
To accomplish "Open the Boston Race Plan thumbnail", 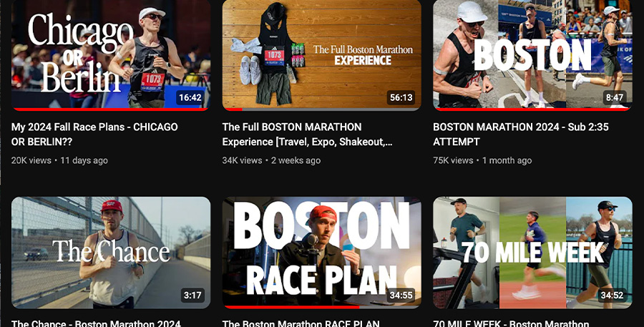I will [321, 253].
